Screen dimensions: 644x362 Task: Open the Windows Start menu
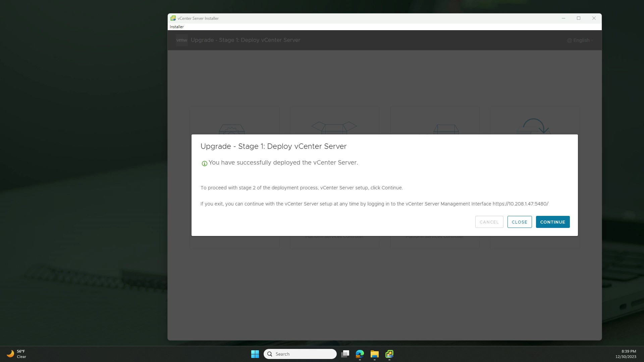[255, 354]
